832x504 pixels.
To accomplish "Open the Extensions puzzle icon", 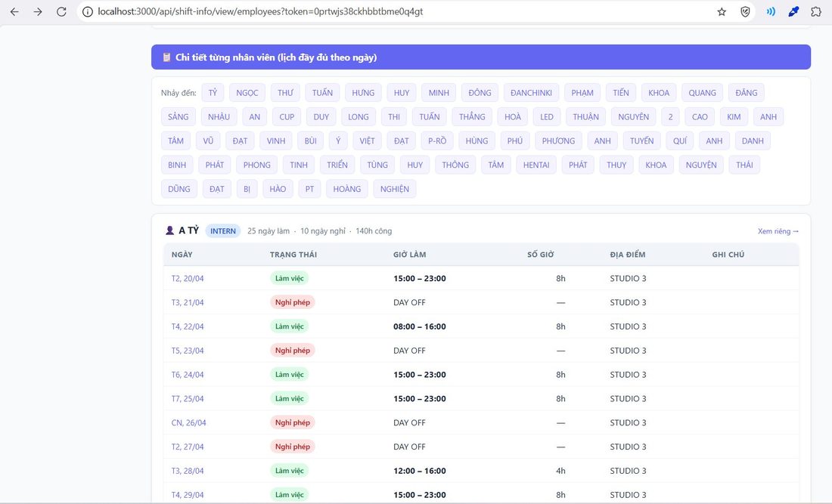I will pos(816,11).
